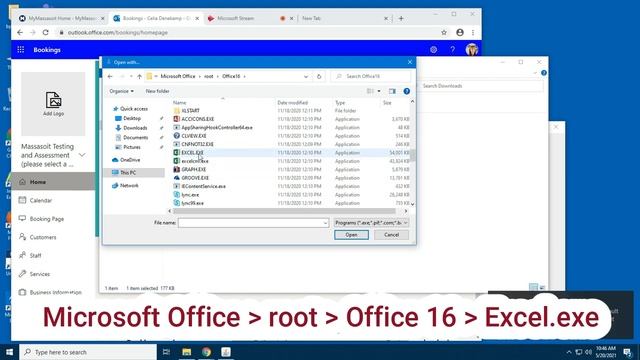Click the horizontal scrollbar of file list
The height and width of the screenshot is (360, 640).
(284, 211)
